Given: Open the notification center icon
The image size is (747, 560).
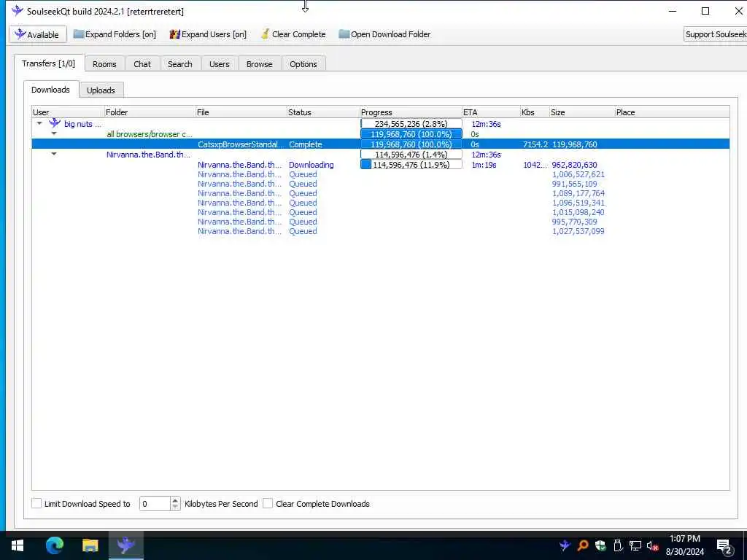Looking at the screenshot, I should [724, 547].
